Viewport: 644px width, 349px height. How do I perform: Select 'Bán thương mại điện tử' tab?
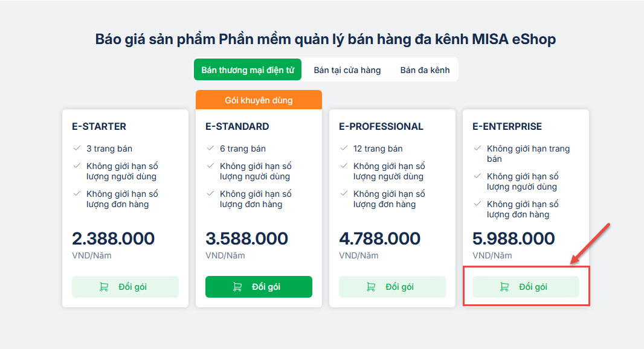248,70
